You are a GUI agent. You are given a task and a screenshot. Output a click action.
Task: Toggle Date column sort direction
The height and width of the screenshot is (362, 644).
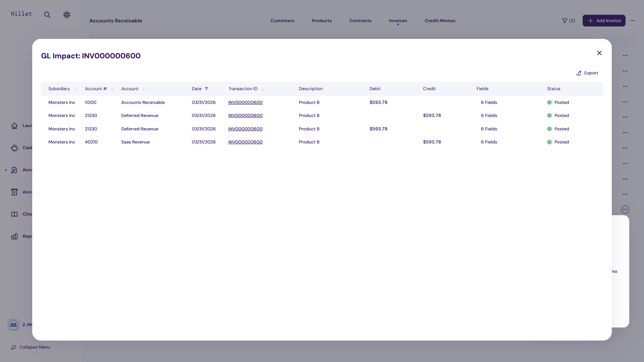tap(206, 89)
